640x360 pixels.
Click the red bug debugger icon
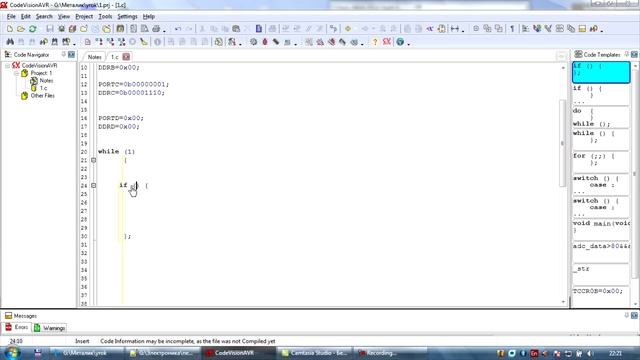[x=265, y=42]
